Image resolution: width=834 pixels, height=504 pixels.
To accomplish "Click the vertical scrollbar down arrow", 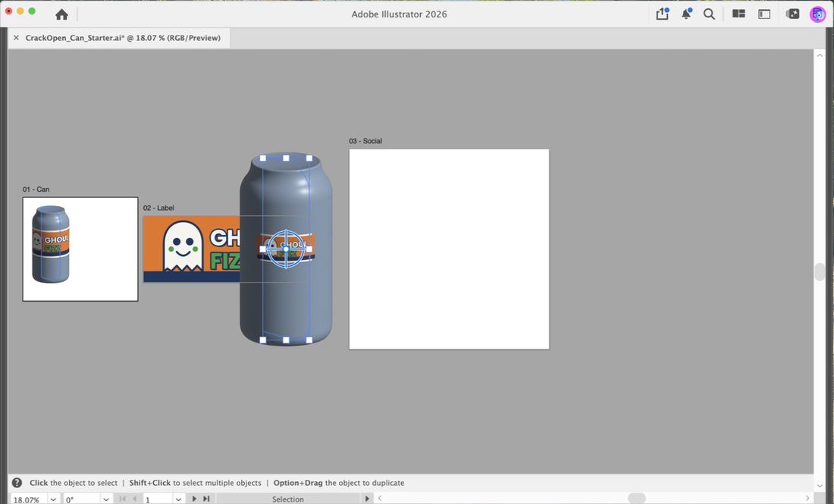I will [820, 485].
